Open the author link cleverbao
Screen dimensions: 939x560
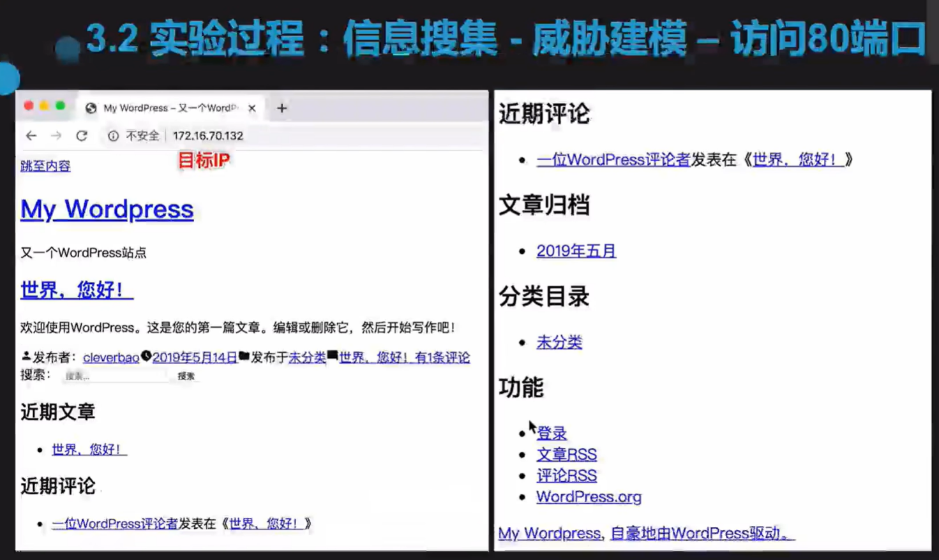(111, 357)
